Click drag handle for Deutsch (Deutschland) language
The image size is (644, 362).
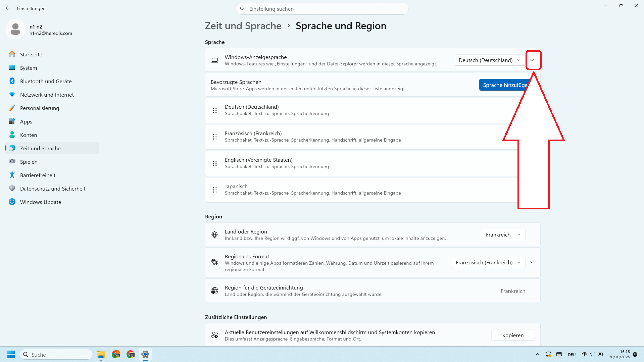[215, 110]
